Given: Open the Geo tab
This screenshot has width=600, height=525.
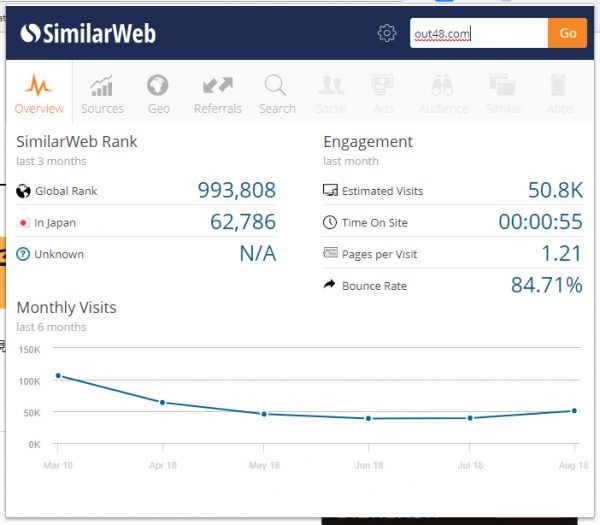Looking at the screenshot, I should 158,95.
